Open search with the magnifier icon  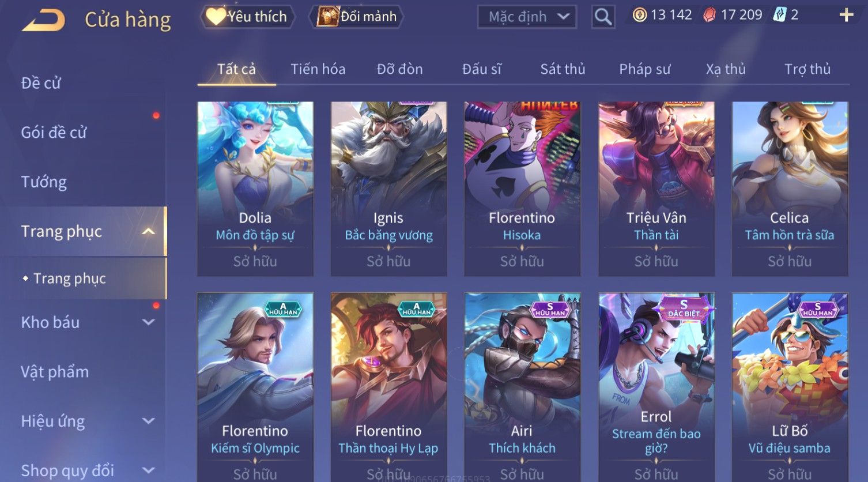(603, 17)
